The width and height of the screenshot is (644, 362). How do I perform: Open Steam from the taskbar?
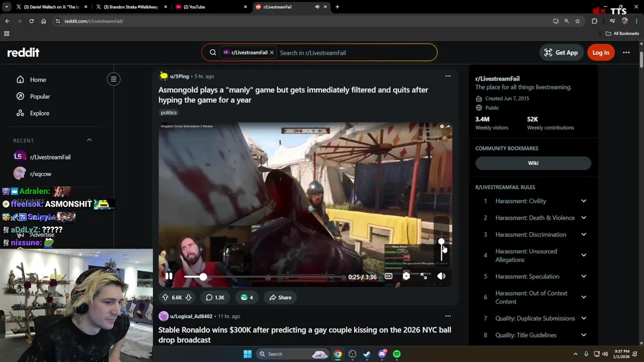(x=367, y=354)
